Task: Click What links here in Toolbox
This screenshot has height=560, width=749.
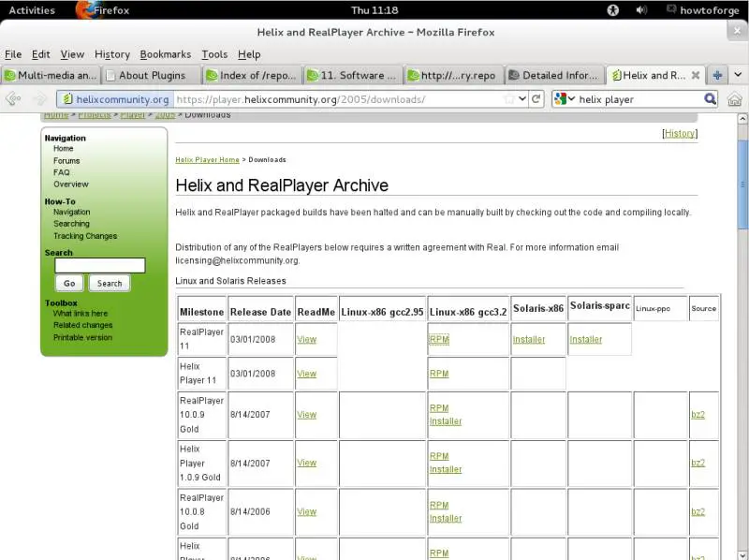Action: (81, 314)
